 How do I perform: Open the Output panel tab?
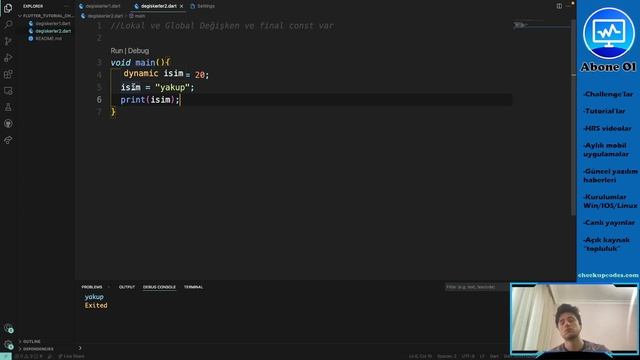point(127,287)
